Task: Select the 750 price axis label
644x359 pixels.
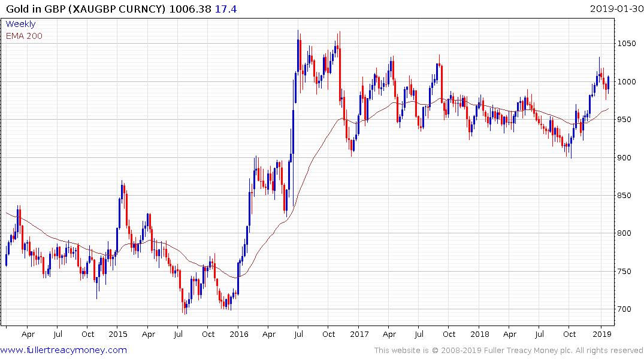Action: point(625,271)
